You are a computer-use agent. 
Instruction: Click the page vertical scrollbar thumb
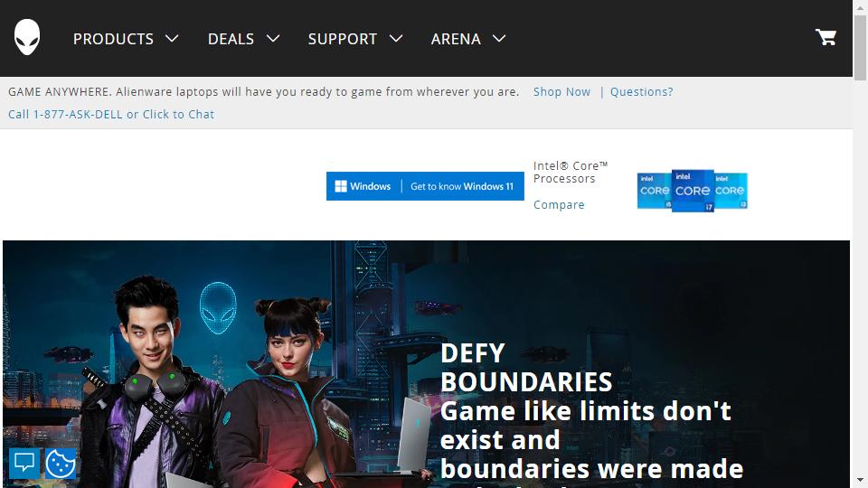[x=860, y=48]
